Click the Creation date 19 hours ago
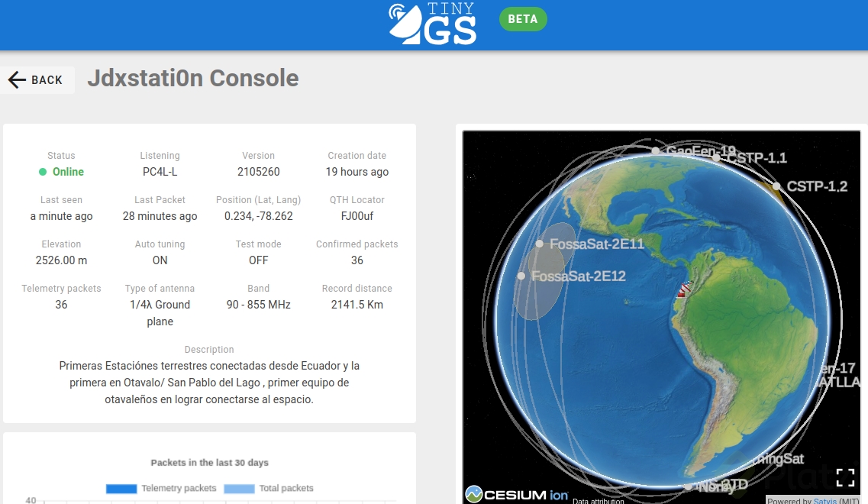 tap(357, 172)
